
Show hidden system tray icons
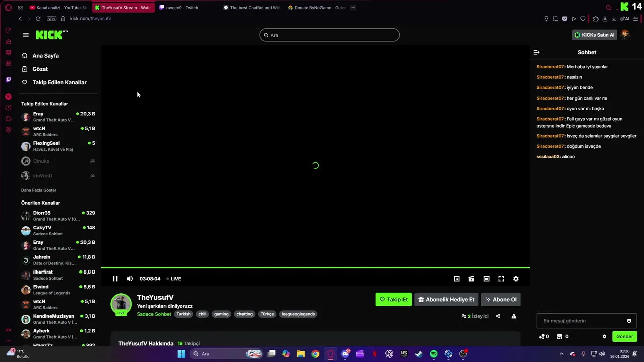click(561, 354)
